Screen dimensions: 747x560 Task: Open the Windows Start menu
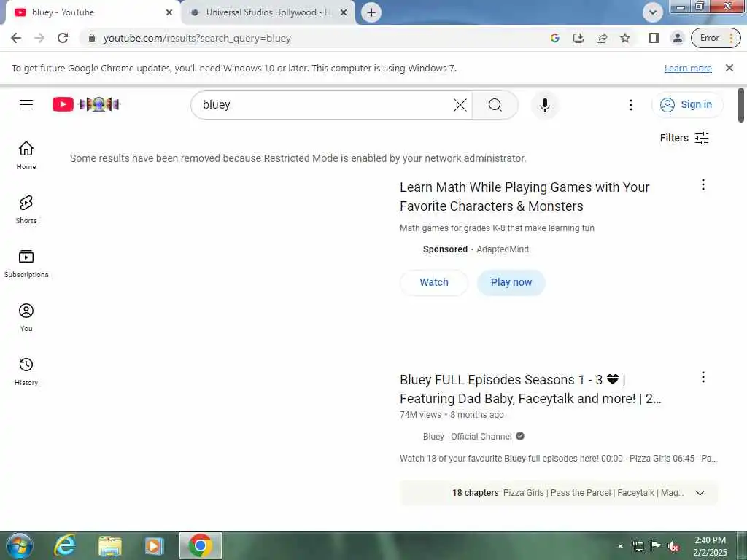pyautogui.click(x=20, y=545)
